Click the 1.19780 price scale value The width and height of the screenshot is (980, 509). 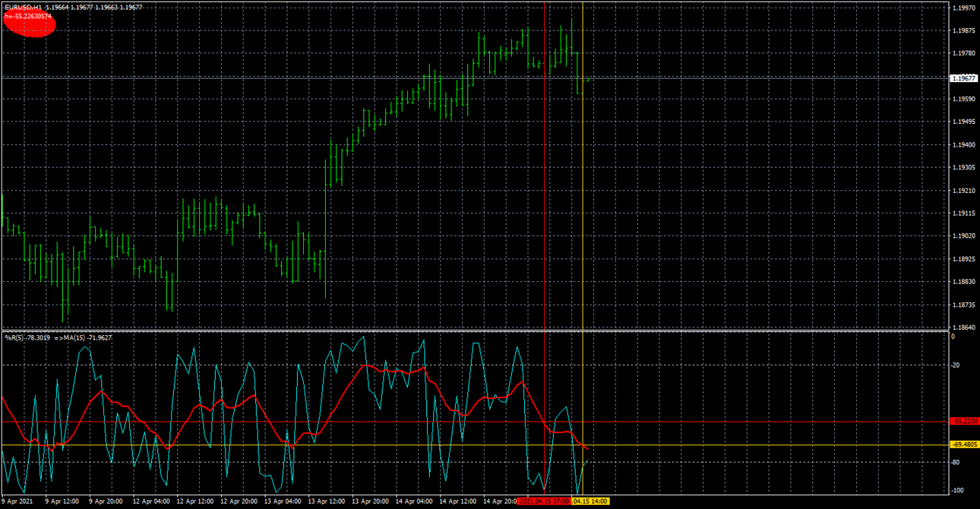963,53
